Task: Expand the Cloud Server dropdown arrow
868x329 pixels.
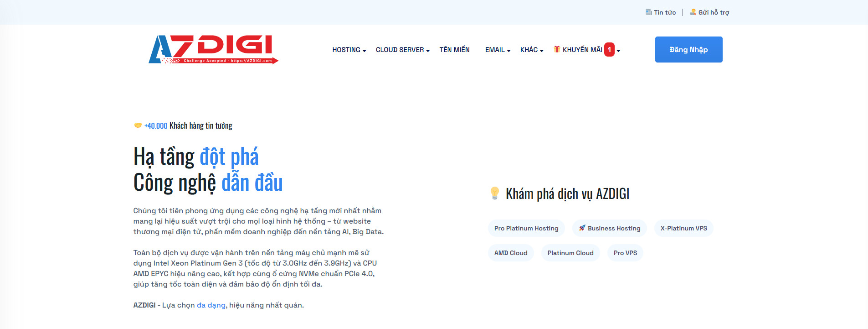Action: [428, 51]
